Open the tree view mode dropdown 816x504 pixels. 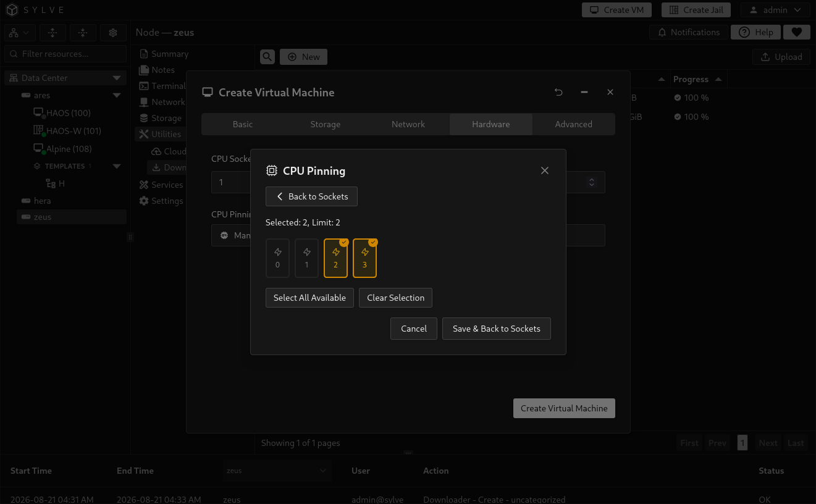pos(20,33)
